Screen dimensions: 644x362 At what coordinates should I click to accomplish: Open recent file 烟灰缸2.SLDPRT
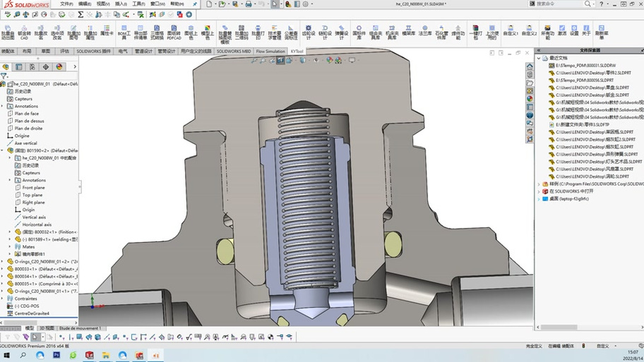click(x=591, y=140)
